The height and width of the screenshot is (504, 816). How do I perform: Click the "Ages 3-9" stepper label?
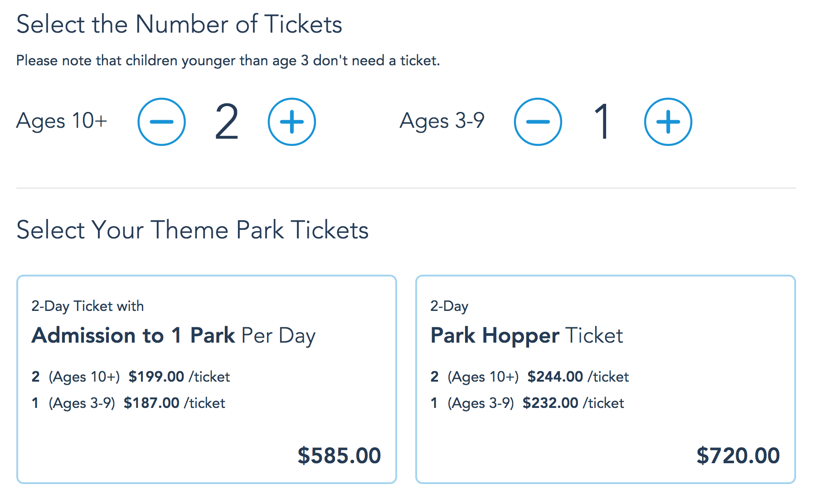pos(442,121)
